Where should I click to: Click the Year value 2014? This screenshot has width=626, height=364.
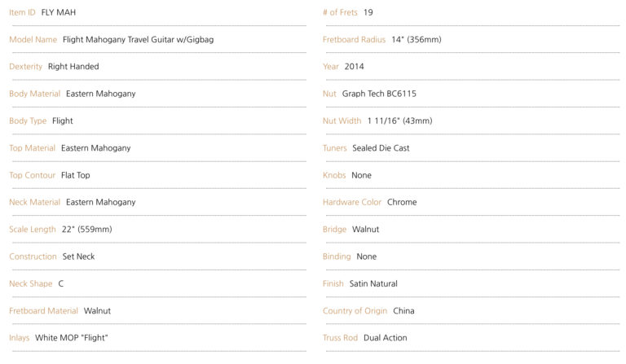point(355,67)
